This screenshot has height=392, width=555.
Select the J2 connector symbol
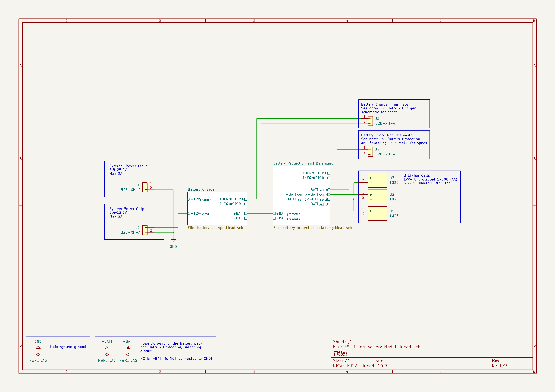click(145, 230)
